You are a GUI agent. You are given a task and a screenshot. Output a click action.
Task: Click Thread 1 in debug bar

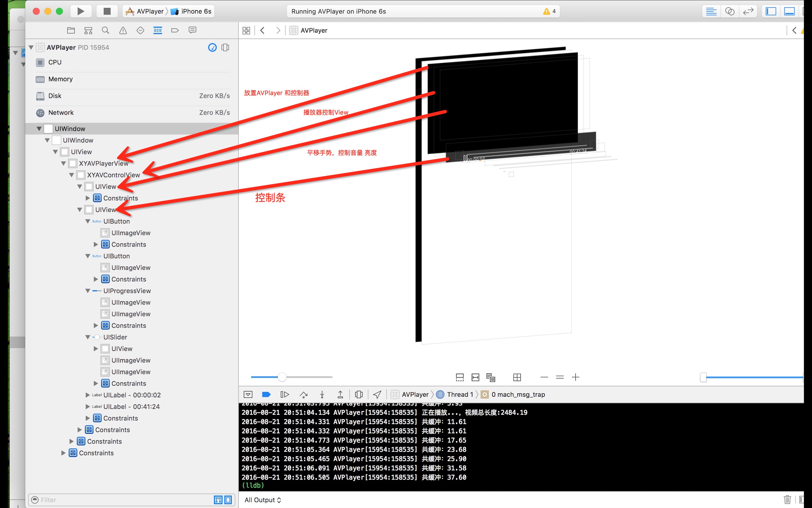pyautogui.click(x=455, y=395)
